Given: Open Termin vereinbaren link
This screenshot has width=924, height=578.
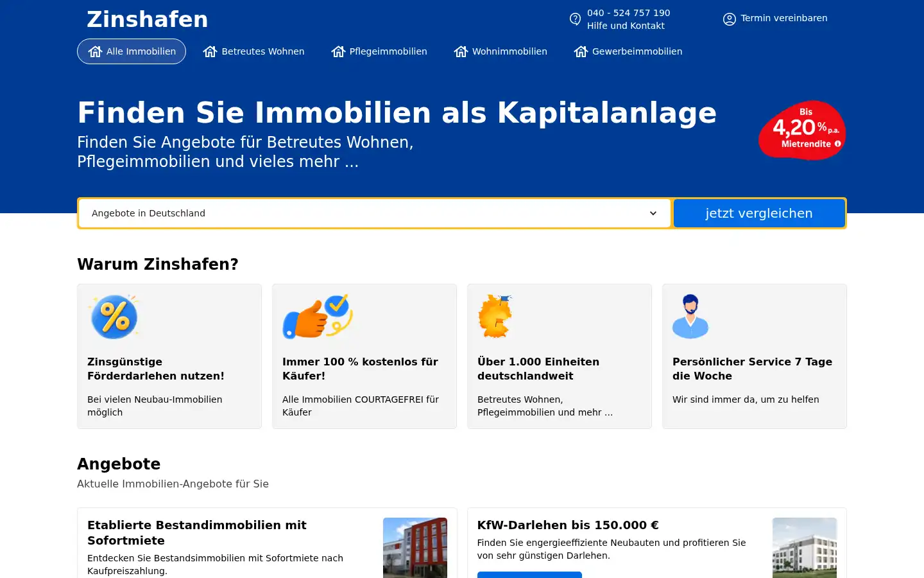Looking at the screenshot, I should pyautogui.click(x=783, y=18).
